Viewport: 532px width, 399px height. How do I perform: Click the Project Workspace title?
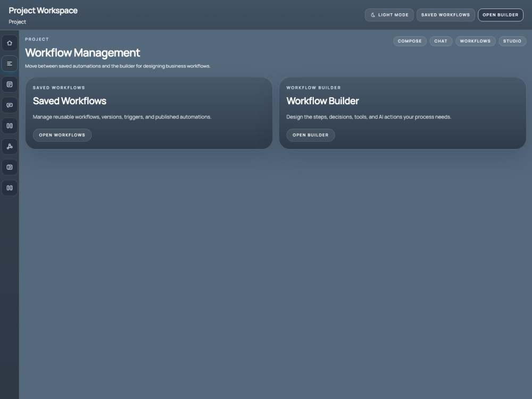coord(43,11)
